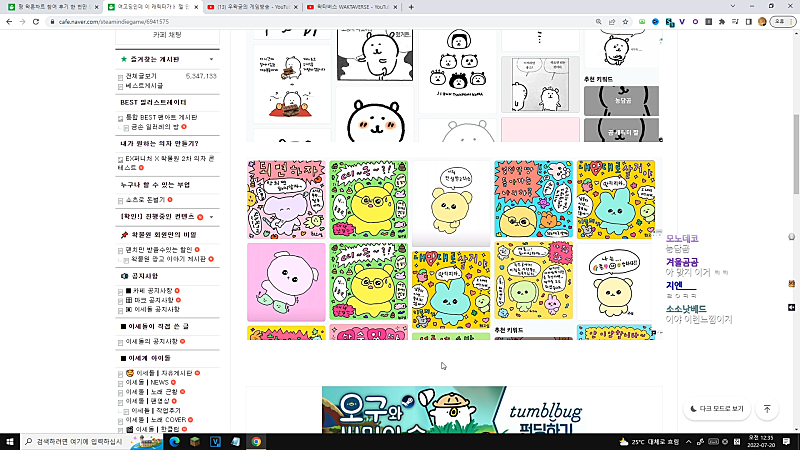Launch Microsoft Edge from the taskbar
This screenshot has width=800, height=450.
[x=174, y=442]
